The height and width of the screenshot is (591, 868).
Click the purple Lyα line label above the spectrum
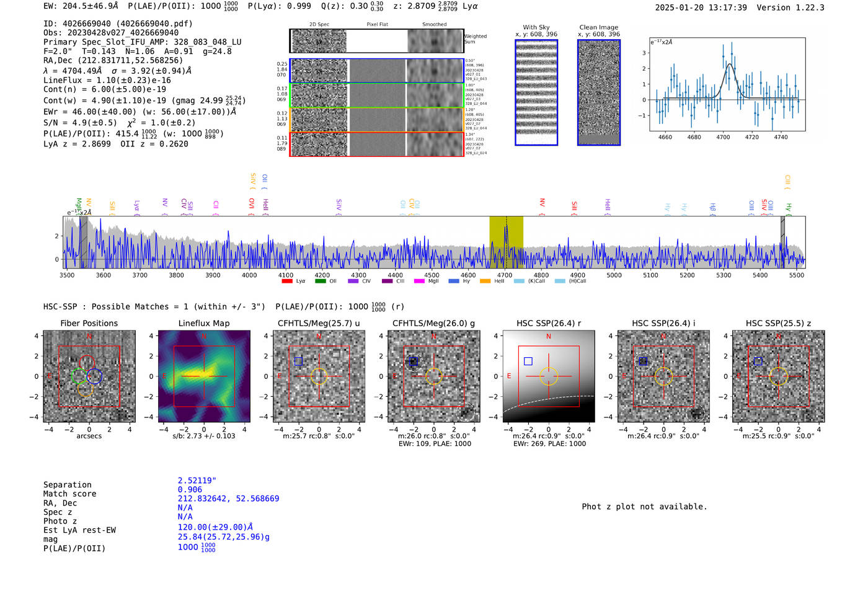136,206
